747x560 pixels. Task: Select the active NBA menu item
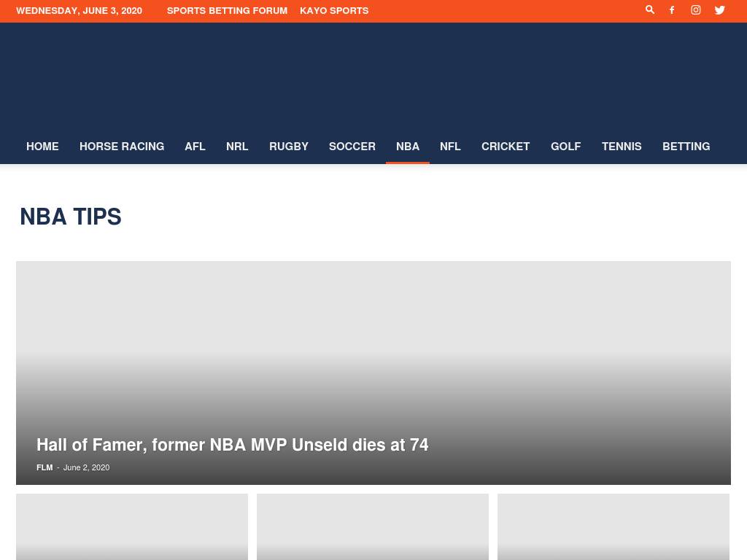tap(407, 146)
